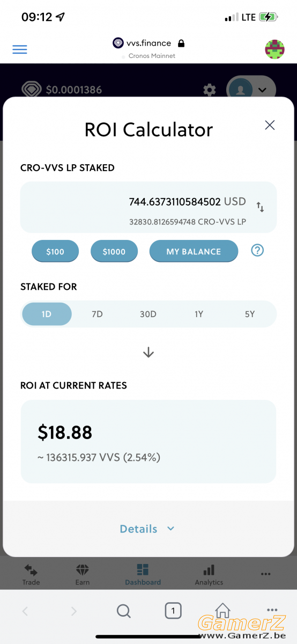Open the hamburger menu icon
Image resolution: width=297 pixels, height=644 pixels.
coord(20,49)
